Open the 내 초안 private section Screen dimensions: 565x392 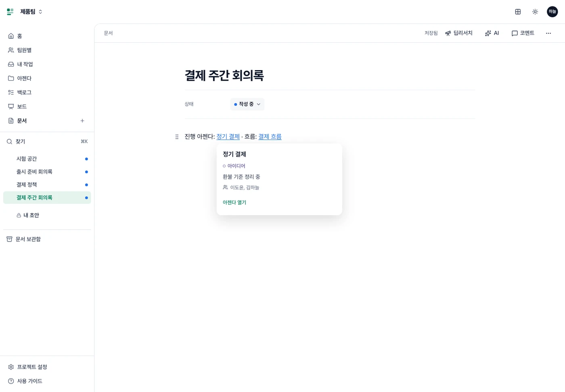[x=47, y=215]
